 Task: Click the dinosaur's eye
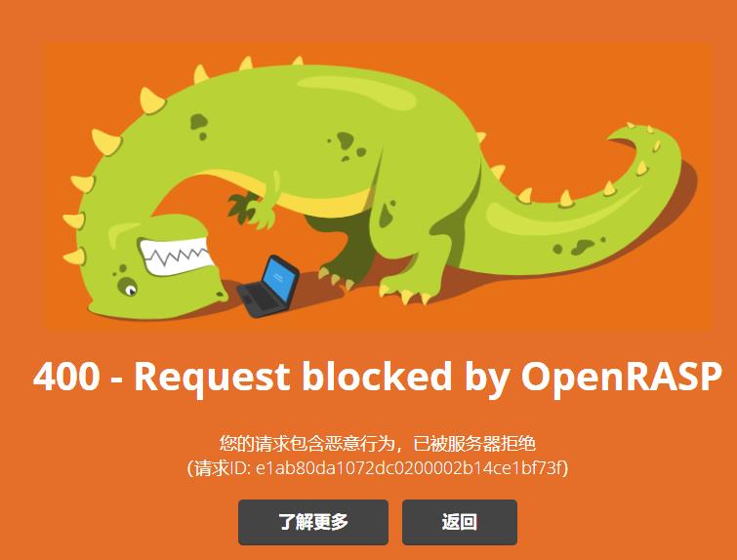127,286
